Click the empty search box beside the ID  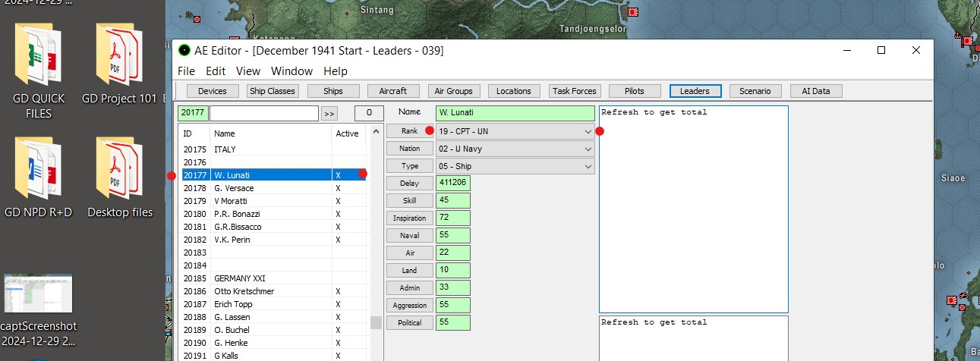[263, 114]
